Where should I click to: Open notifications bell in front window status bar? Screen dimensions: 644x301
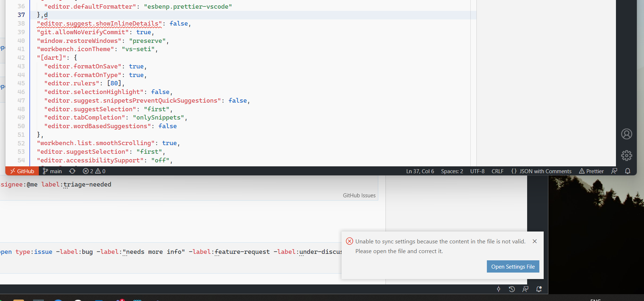pyautogui.click(x=627, y=171)
